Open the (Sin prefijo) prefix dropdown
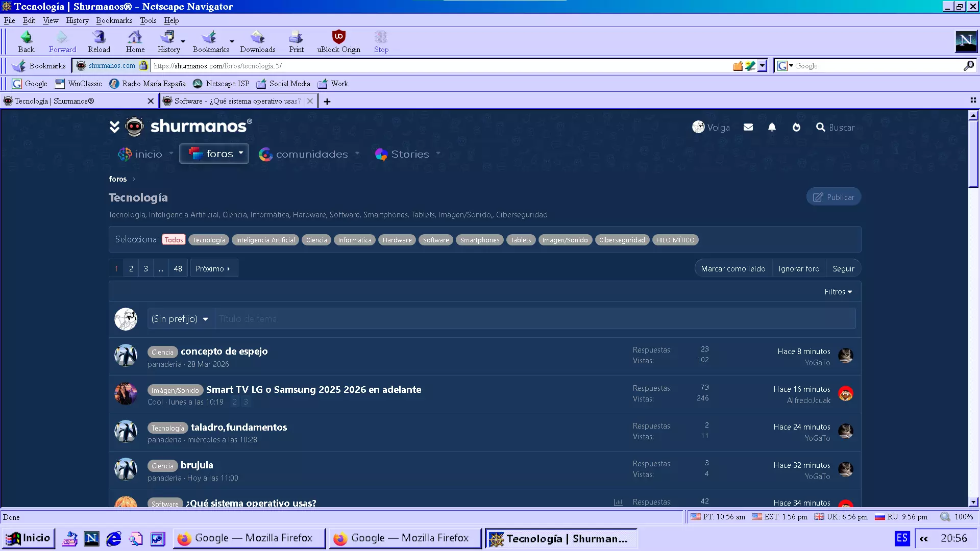980x551 pixels. pos(181,319)
